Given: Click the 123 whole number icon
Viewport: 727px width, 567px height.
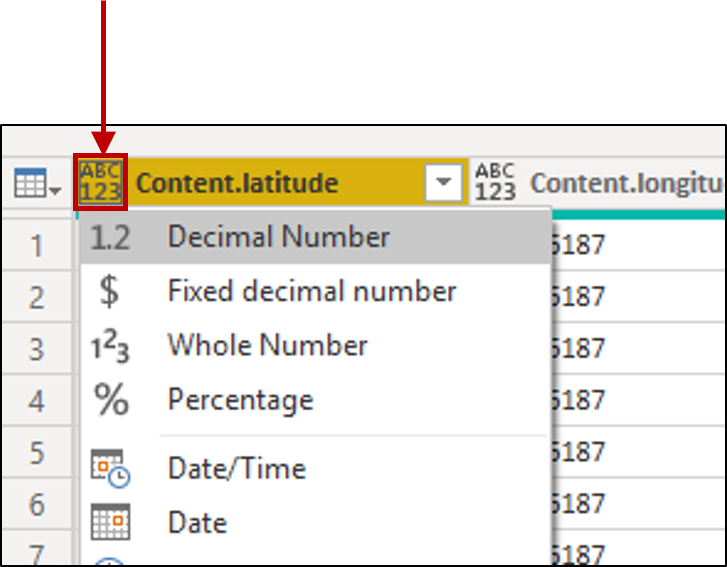Looking at the screenshot, I should coord(110,346).
